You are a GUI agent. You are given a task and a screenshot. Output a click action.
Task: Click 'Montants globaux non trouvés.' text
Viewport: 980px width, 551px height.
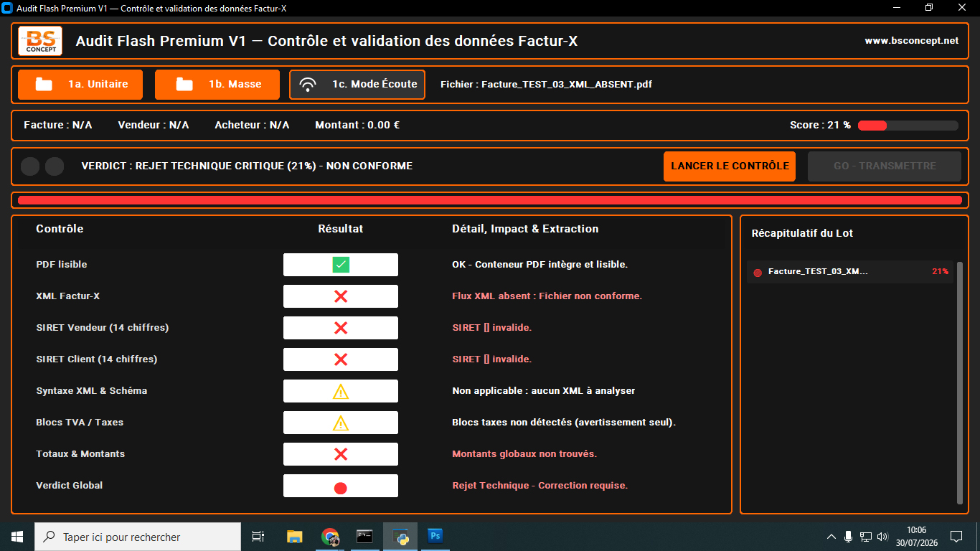click(x=524, y=454)
